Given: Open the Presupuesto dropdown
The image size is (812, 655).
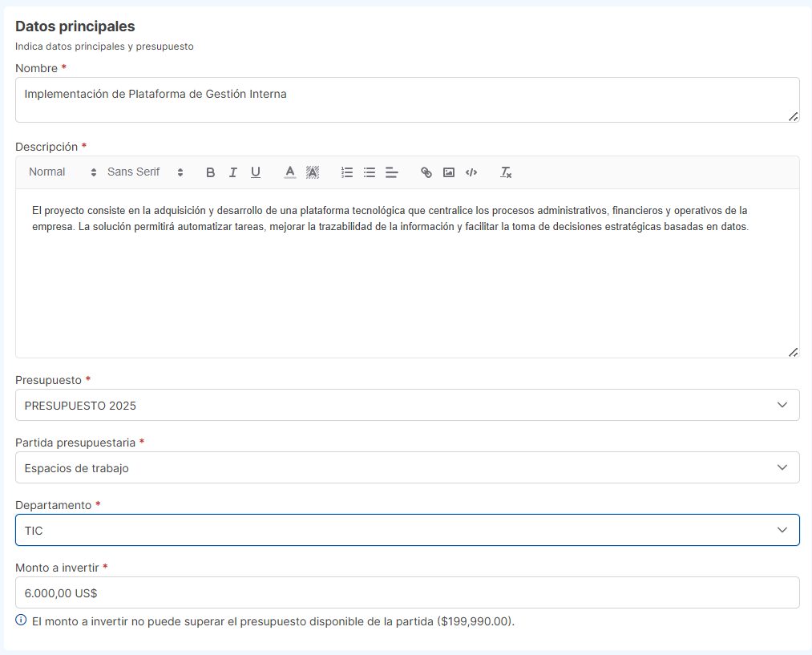Looking at the screenshot, I should tap(407, 405).
